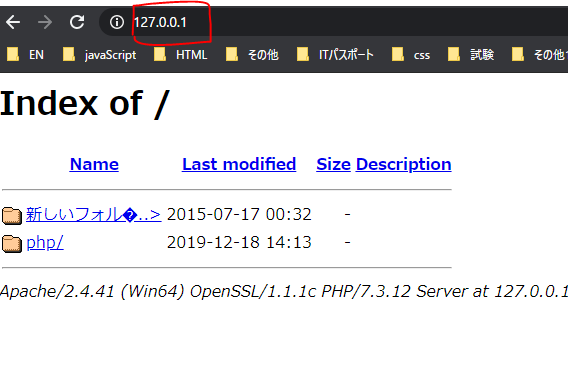The image size is (568, 372).
Task: Sort listing by Name
Action: (94, 164)
